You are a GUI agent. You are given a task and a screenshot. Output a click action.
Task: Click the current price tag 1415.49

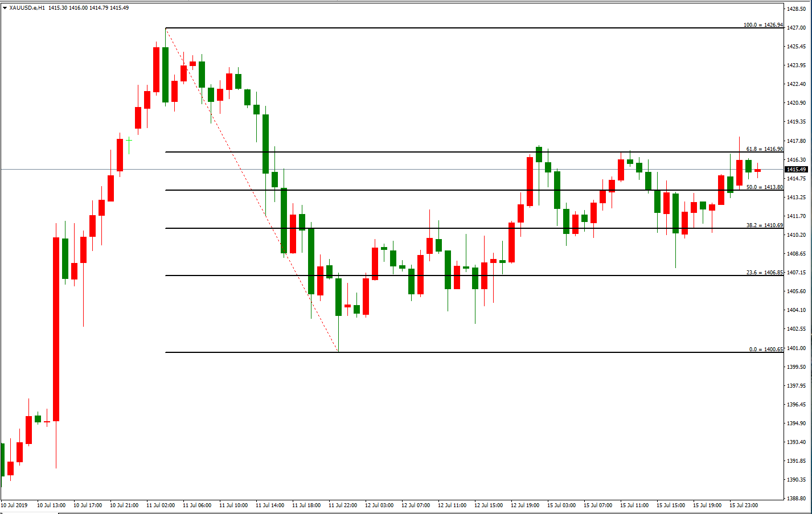coord(796,170)
